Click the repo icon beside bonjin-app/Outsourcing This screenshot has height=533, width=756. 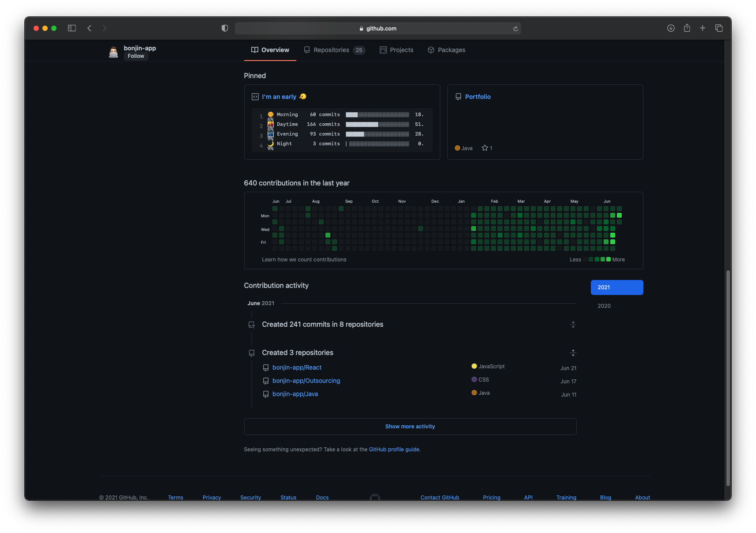click(x=266, y=381)
